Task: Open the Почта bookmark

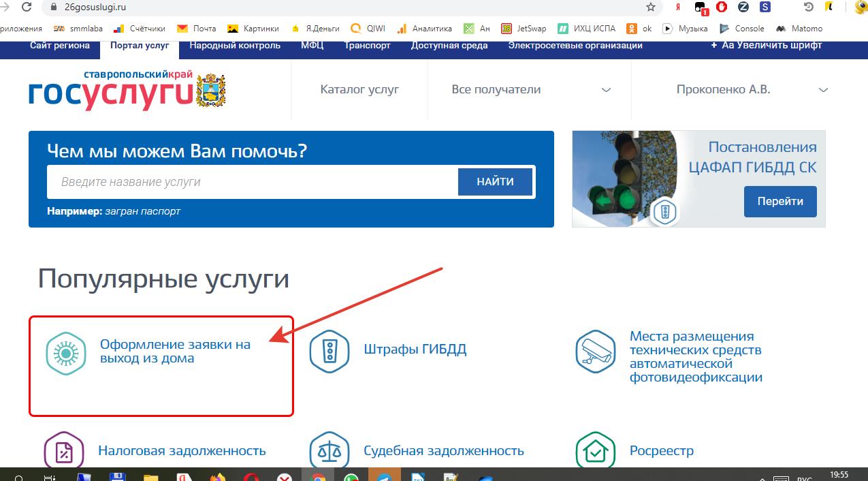Action: pyautogui.click(x=197, y=29)
